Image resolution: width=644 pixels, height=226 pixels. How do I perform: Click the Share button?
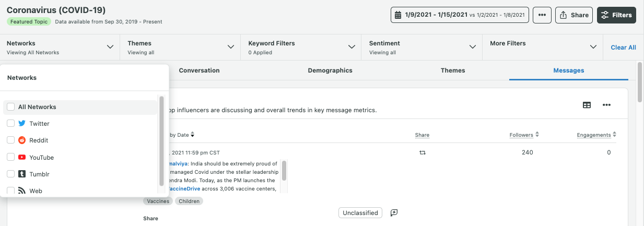point(573,15)
